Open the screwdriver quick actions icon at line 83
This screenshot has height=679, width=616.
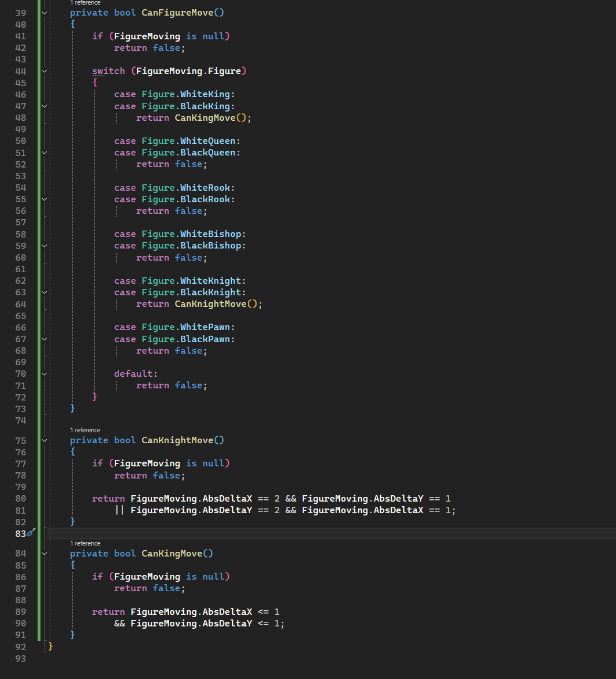[31, 533]
